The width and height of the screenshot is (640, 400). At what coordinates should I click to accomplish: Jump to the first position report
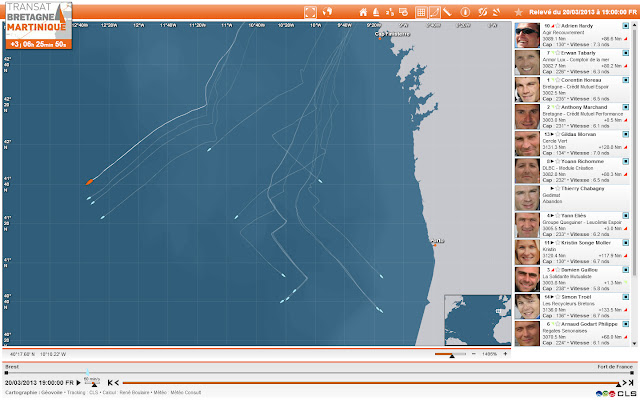tap(110, 382)
